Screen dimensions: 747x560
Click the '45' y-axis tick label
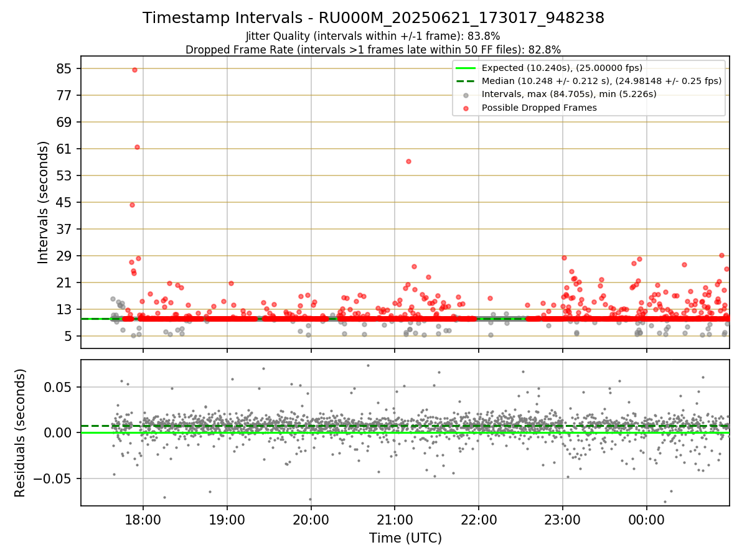point(65,202)
